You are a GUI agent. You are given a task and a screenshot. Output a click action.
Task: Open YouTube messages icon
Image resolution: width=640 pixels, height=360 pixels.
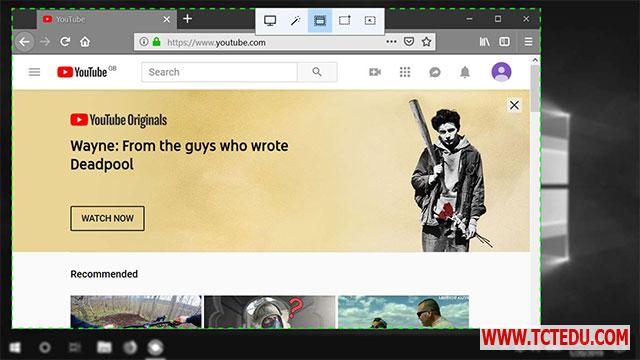[x=435, y=72]
